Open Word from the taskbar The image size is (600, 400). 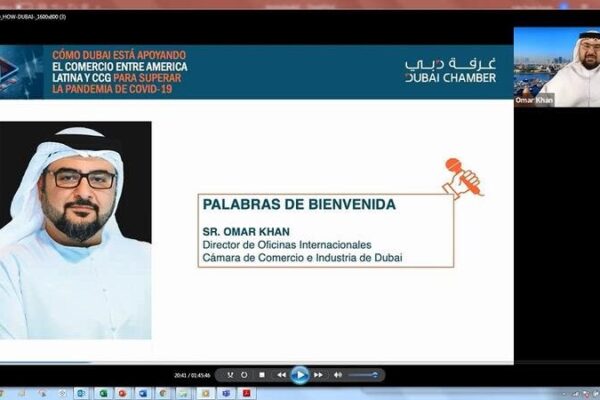143,393
